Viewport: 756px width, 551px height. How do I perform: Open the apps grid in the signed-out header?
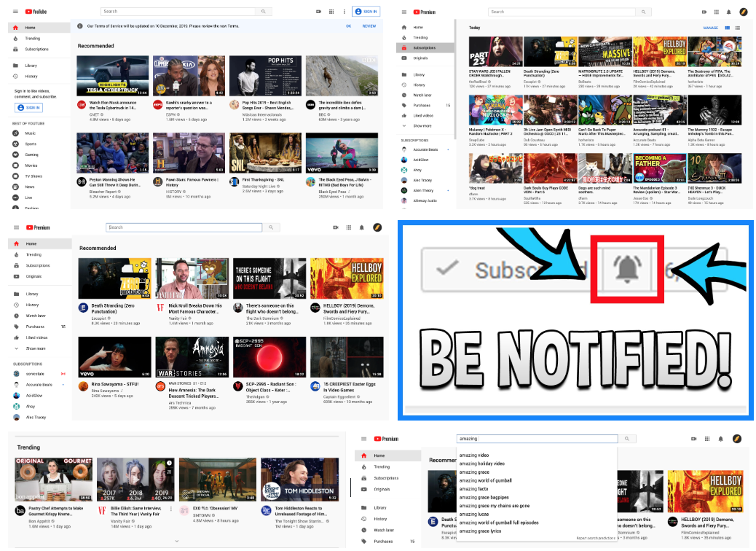pyautogui.click(x=331, y=12)
